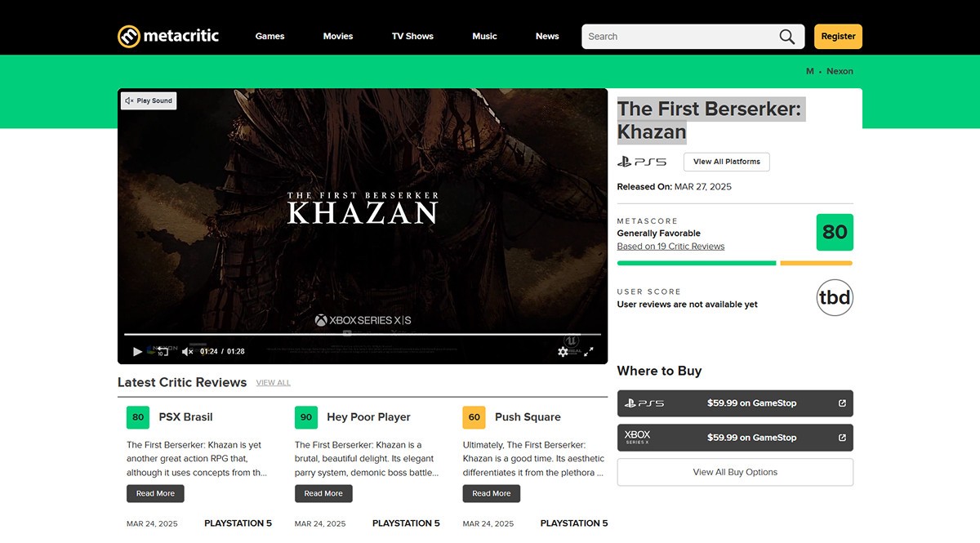The width and height of the screenshot is (980, 543).
Task: Click the M rating label beside Nexon
Action: (810, 71)
